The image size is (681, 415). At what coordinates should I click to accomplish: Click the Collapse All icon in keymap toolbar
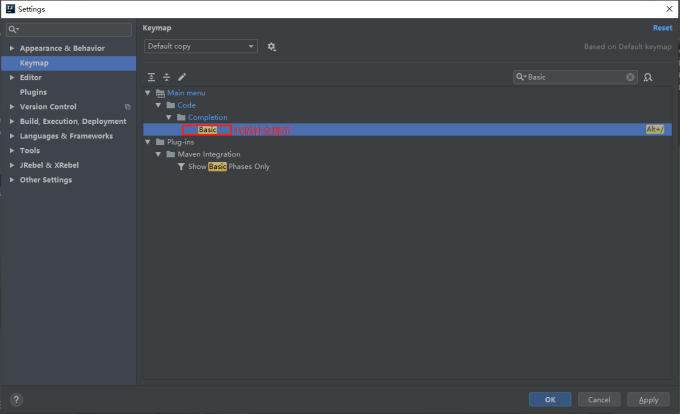[x=166, y=77]
